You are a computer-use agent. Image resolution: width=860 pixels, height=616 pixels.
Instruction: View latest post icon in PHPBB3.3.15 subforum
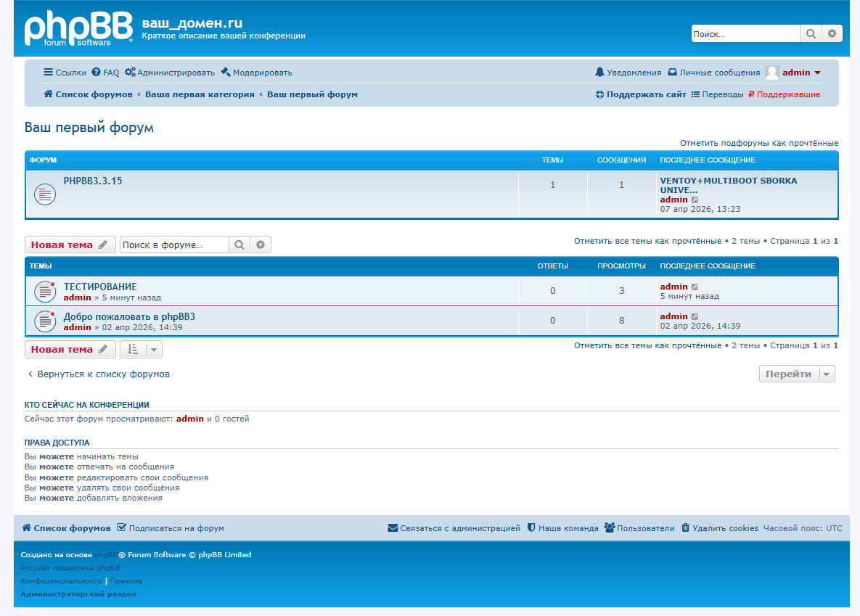click(695, 200)
